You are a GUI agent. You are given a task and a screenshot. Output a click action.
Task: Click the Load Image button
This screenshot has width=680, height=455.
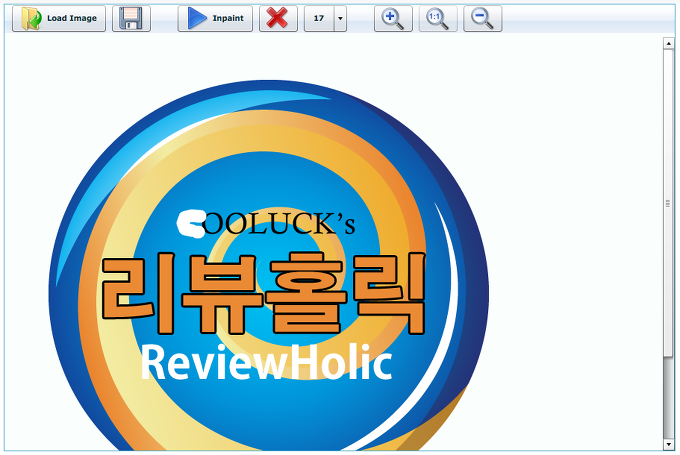click(x=59, y=19)
